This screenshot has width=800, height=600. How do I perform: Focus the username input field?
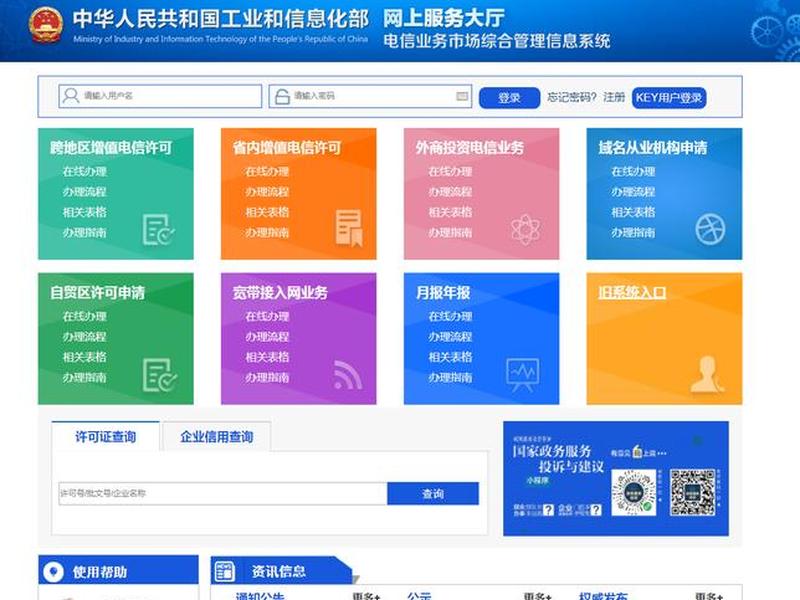160,96
